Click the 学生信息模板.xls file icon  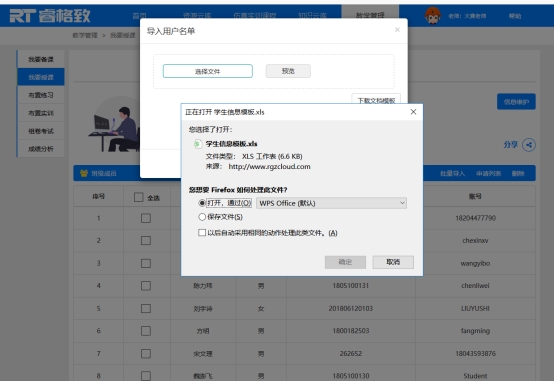click(x=198, y=144)
